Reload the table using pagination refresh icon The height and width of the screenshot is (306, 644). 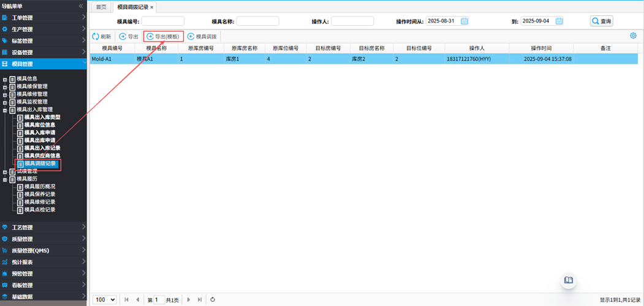coord(213,299)
